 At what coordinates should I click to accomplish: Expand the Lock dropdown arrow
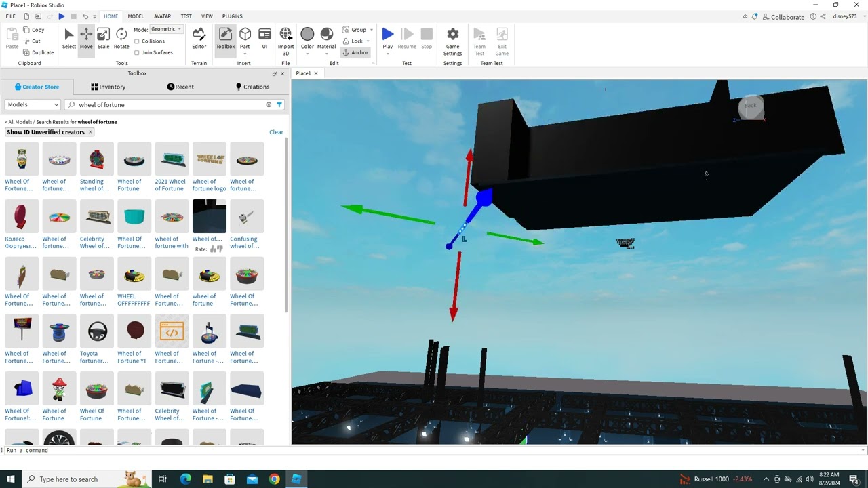(x=368, y=41)
